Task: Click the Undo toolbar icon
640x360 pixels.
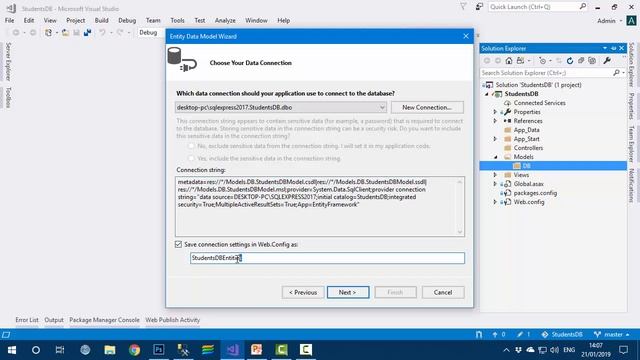Action: coord(102,33)
